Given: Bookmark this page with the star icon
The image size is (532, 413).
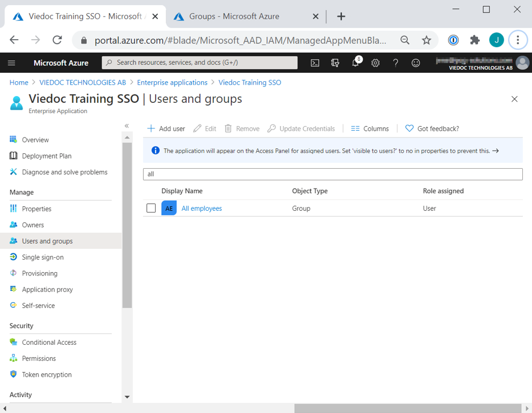Looking at the screenshot, I should (426, 40).
